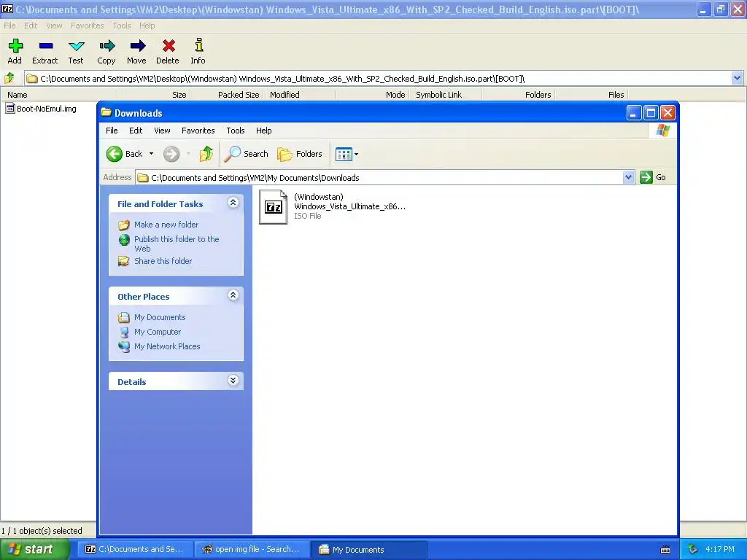Collapse File and Folder Tasks panel
The width and height of the screenshot is (747, 560).
233,203
